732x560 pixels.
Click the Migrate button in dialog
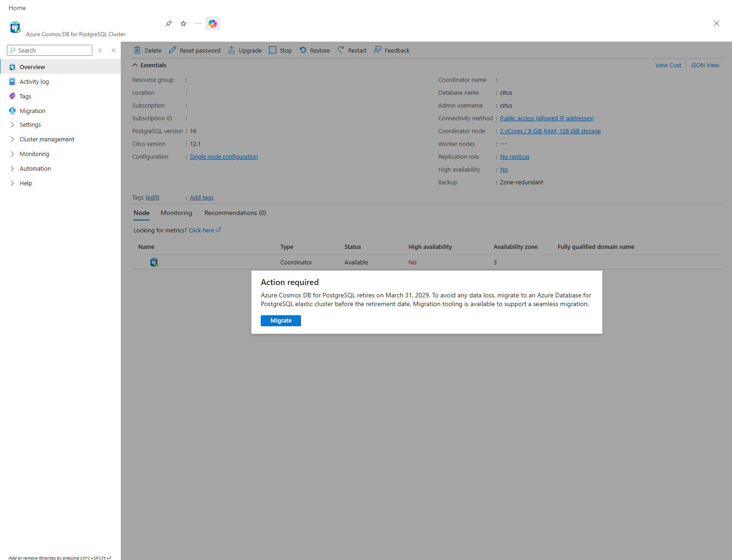(281, 321)
